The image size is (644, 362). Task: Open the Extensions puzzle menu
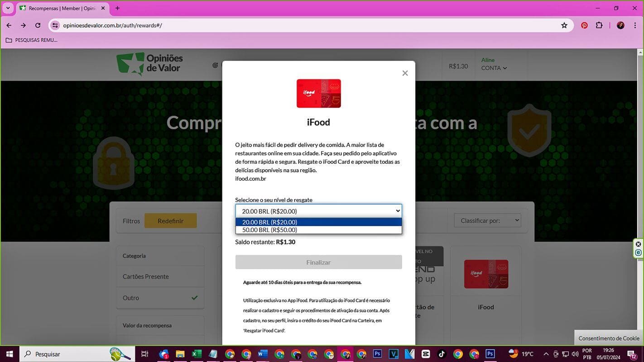tap(599, 25)
